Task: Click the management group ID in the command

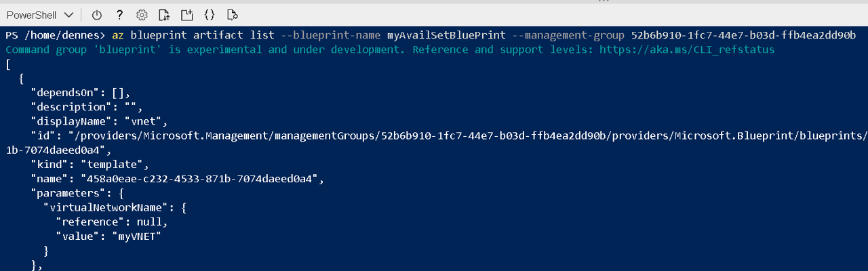Action: point(744,35)
